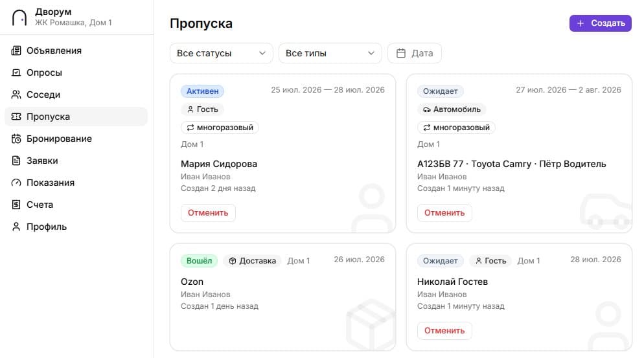Open the Ozon delivery pass title
Viewport: 644px width, 358px height.
tap(192, 282)
